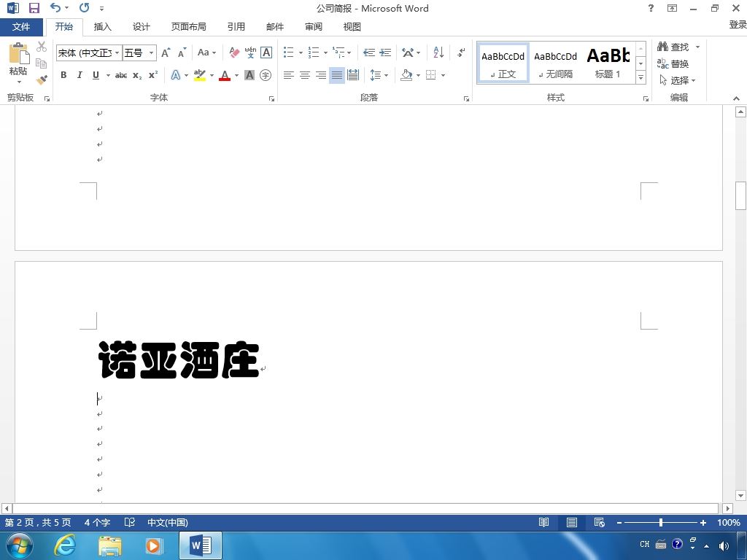Align text left

click(x=289, y=75)
